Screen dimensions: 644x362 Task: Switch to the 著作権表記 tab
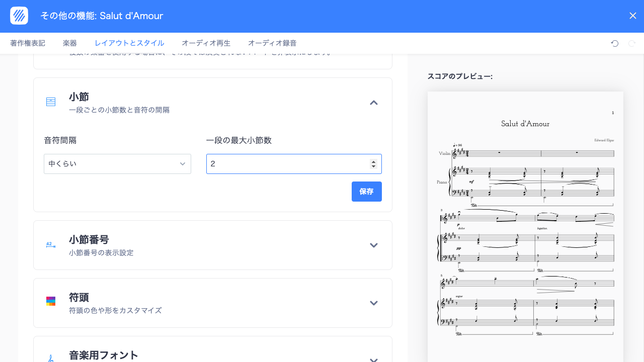click(x=27, y=43)
